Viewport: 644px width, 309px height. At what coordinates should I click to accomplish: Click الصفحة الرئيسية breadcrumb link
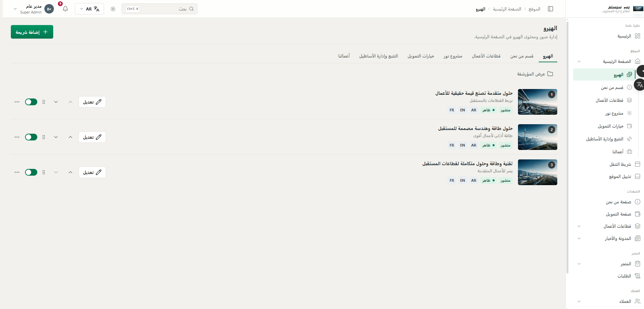tap(507, 9)
